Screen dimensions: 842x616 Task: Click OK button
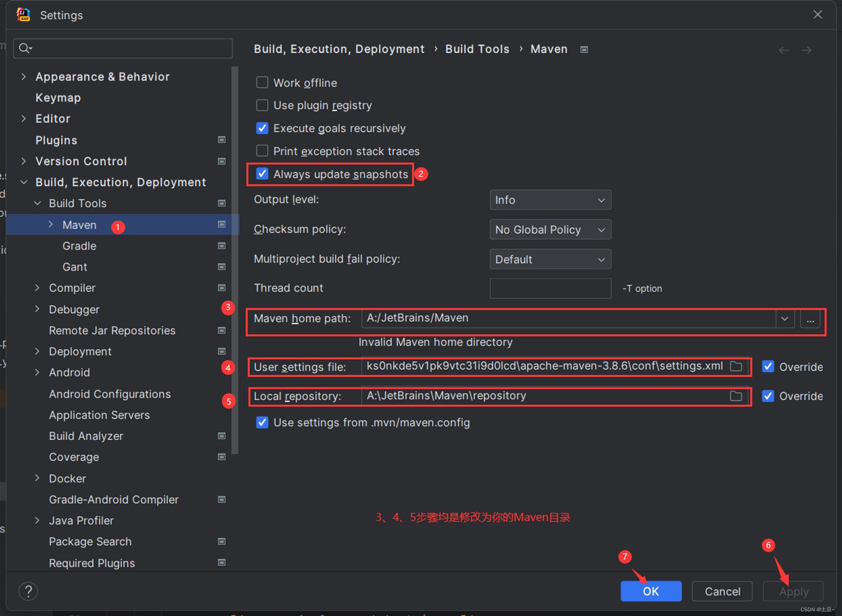[651, 591]
